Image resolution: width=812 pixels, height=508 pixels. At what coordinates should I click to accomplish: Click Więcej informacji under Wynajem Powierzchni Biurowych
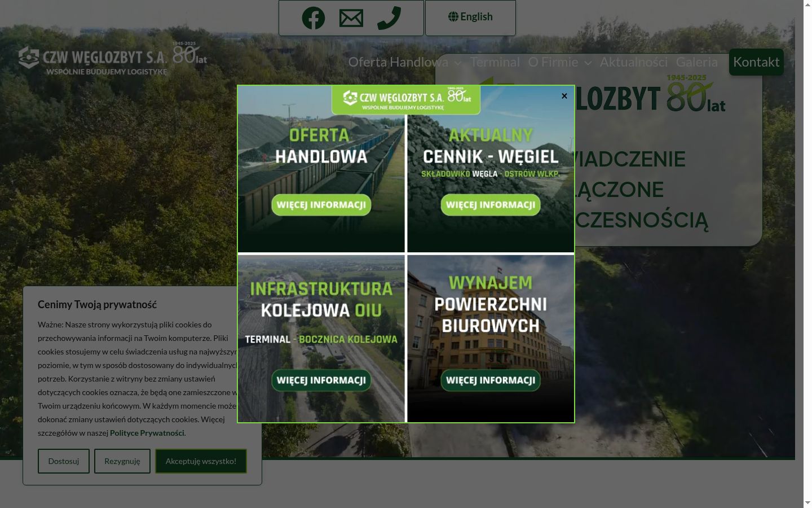[x=491, y=380]
